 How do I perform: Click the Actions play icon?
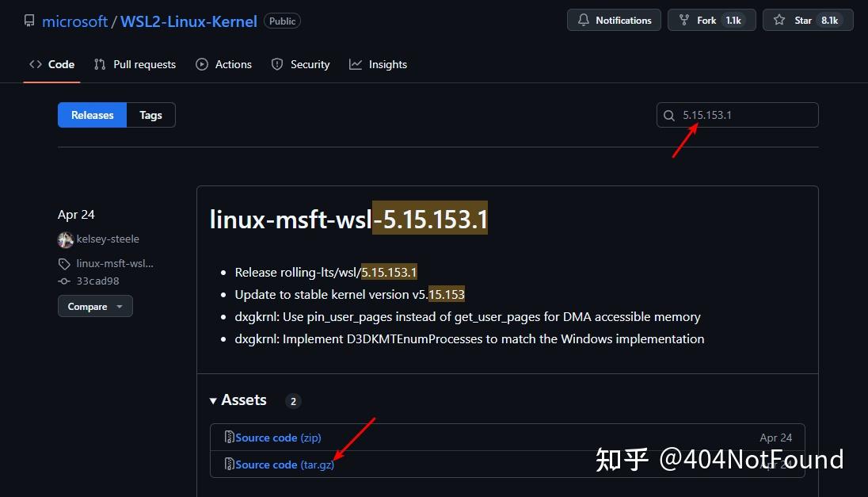202,64
